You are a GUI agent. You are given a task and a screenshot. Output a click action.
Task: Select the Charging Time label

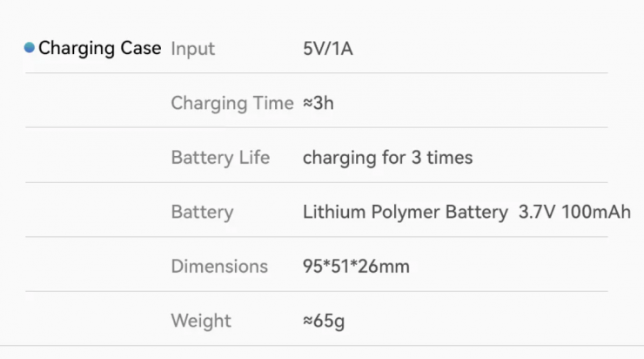click(x=231, y=103)
